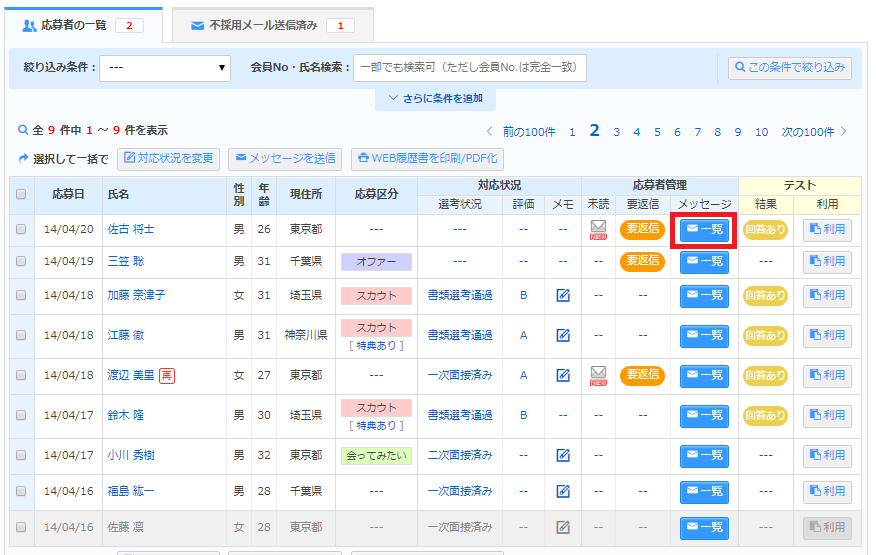Click unread NEW mail icon for 佐古 将士
Screen dimensions: 876x555
598,229
